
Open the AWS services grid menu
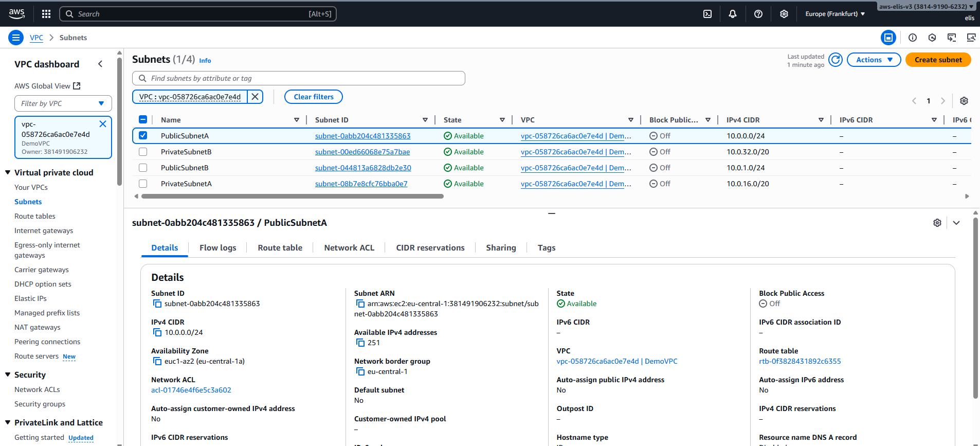click(x=46, y=14)
